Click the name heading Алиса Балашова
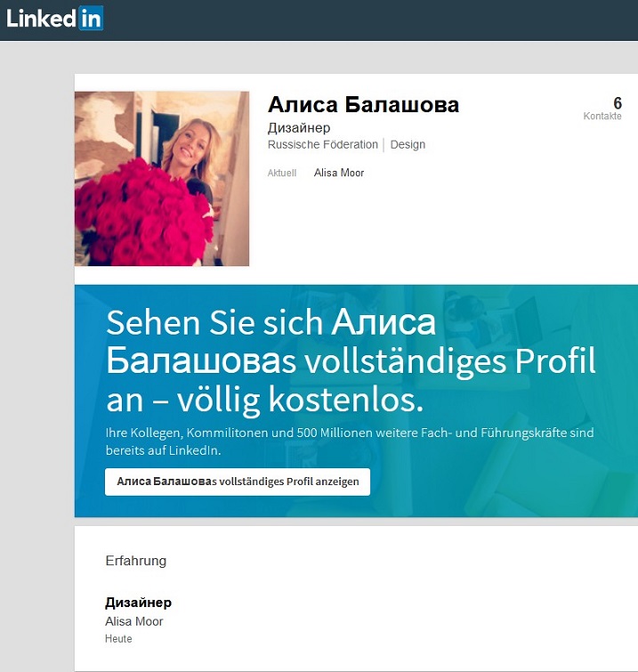 click(363, 104)
